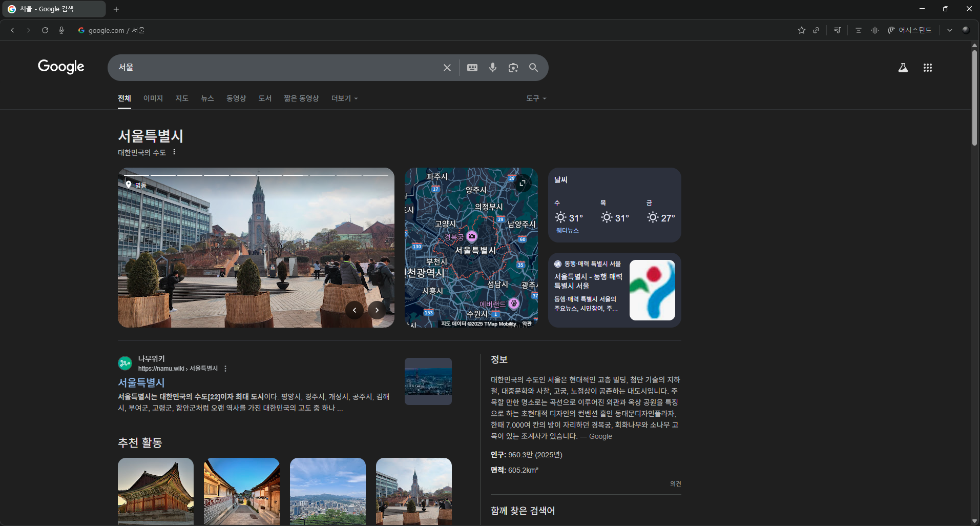The height and width of the screenshot is (526, 980).
Task: Open the 웨더뉴스 weather source link
Action: click(568, 231)
